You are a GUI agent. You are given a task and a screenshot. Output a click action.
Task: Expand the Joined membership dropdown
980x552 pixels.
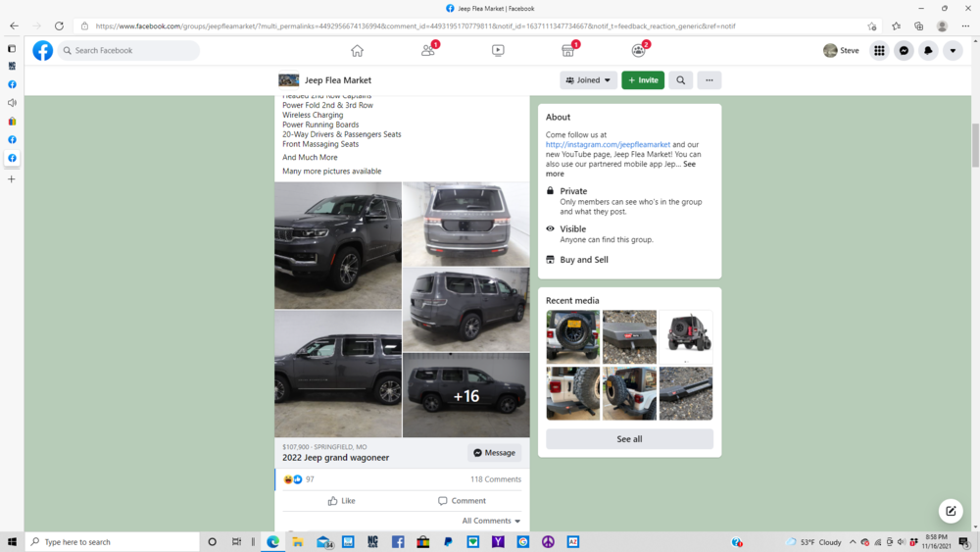588,80
